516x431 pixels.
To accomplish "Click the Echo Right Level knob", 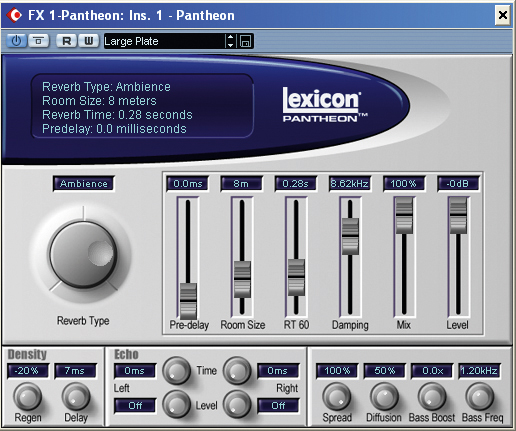I will pos(237,405).
